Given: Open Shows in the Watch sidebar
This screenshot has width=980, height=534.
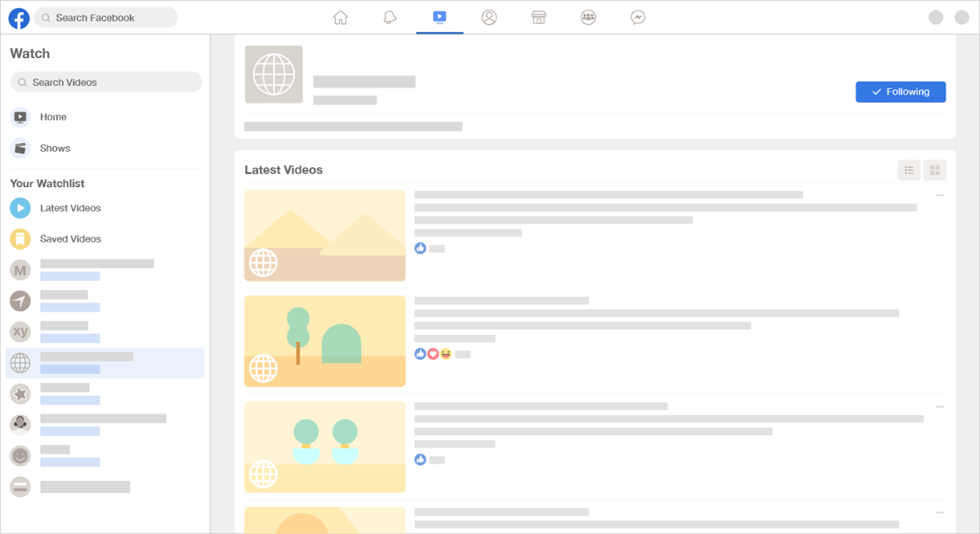Looking at the screenshot, I should point(105,148).
